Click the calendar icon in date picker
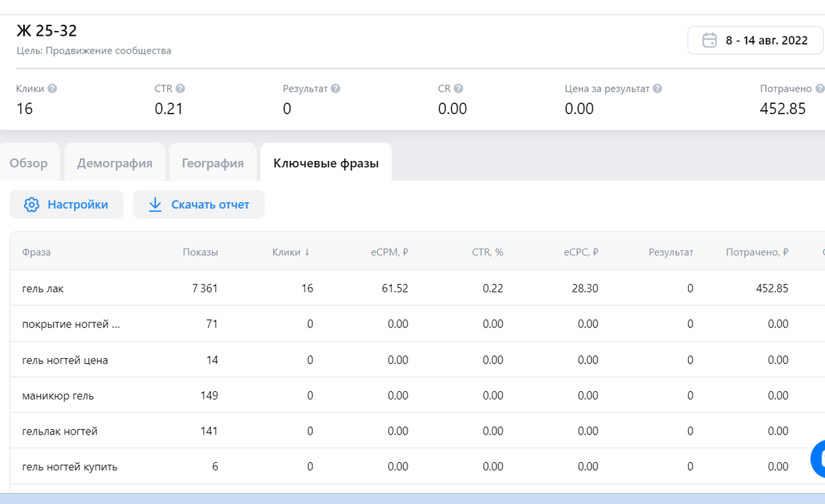This screenshot has height=504, width=825. [709, 41]
